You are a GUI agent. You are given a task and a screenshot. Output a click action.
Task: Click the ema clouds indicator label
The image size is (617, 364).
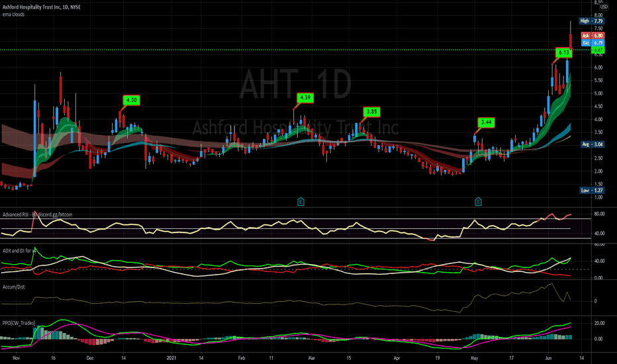(13, 15)
